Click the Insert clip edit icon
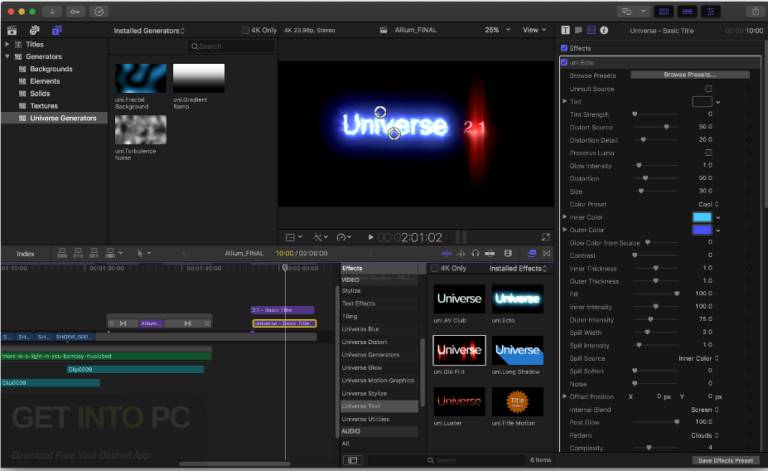This screenshot has width=768, height=471. (x=78, y=253)
